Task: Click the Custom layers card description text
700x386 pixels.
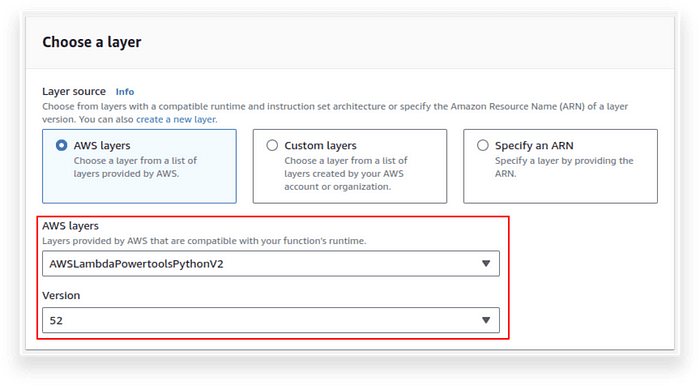Action: pos(346,174)
